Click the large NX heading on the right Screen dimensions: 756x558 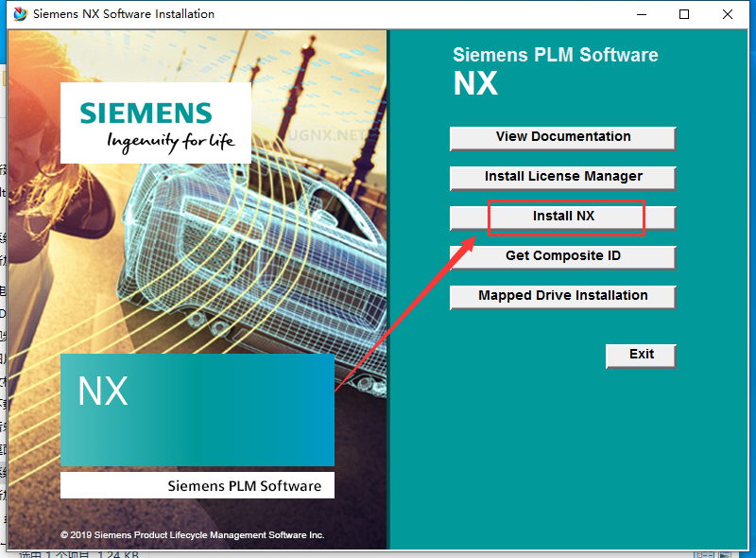(x=475, y=83)
